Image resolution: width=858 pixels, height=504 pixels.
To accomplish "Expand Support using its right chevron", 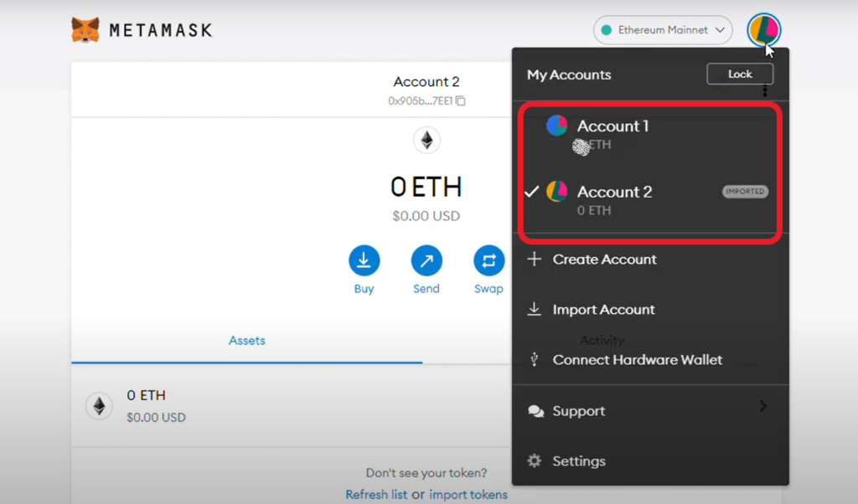I will pyautogui.click(x=763, y=406).
